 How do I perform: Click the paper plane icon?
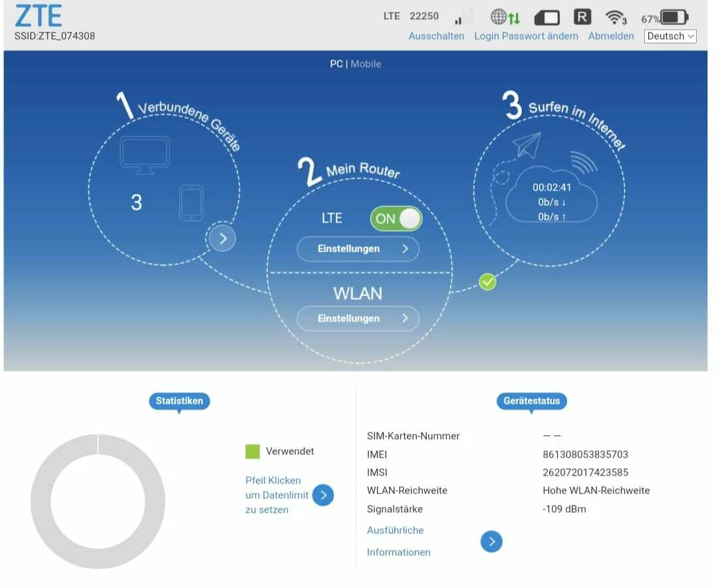527,145
